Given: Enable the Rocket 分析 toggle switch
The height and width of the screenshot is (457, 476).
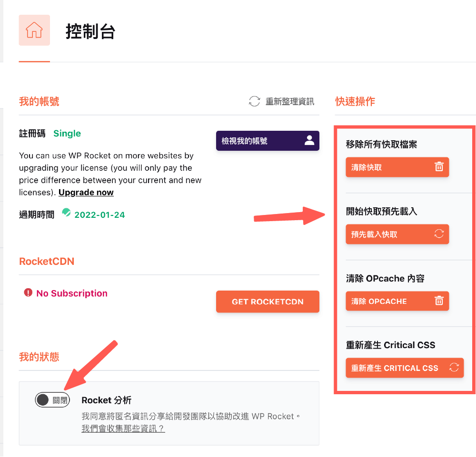Looking at the screenshot, I should coord(52,400).
